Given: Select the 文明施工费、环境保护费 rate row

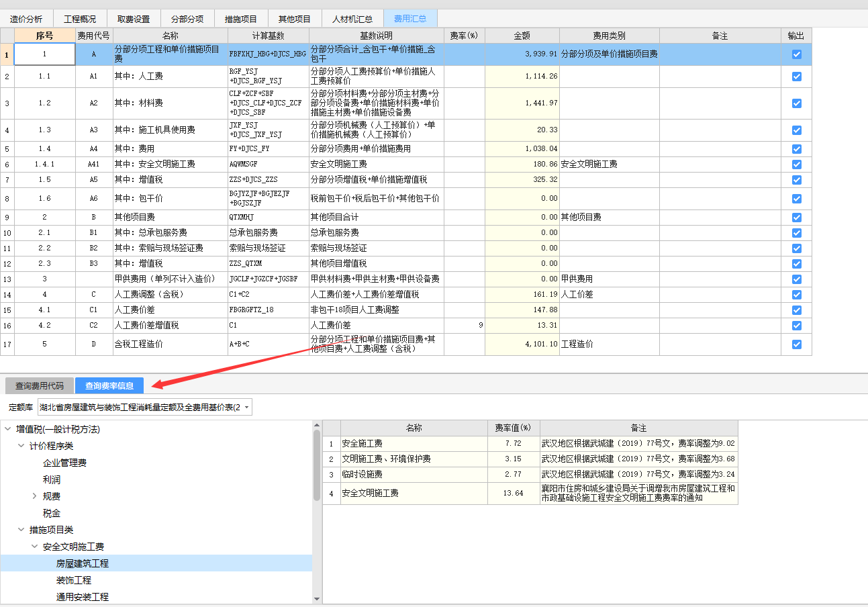Looking at the screenshot, I should [x=530, y=459].
